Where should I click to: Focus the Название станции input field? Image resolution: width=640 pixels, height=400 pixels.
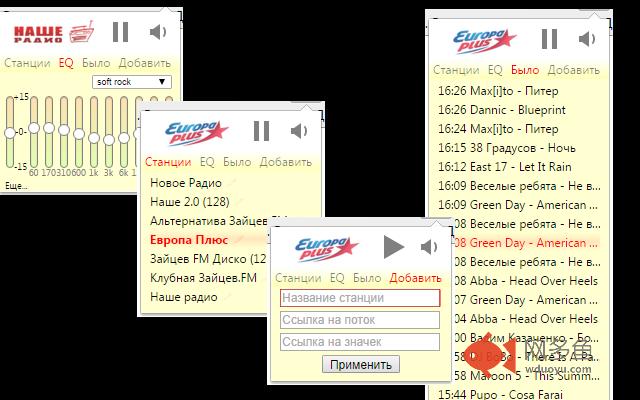360,298
